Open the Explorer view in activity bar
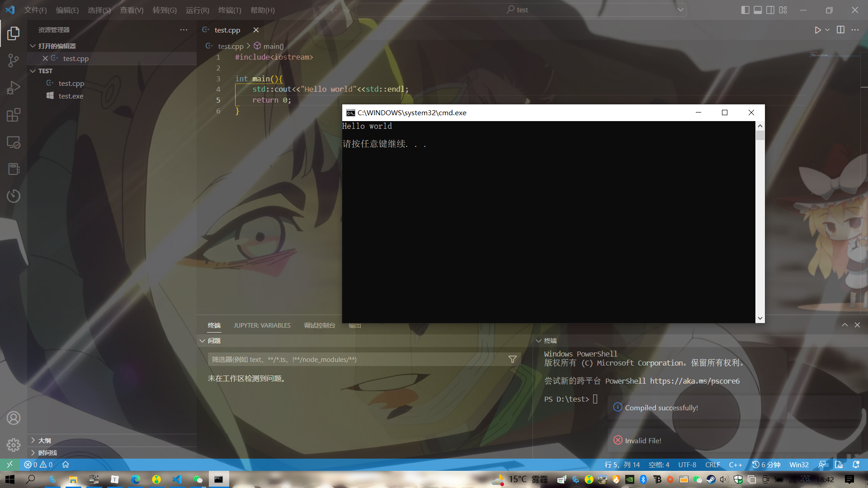 coord(14,33)
